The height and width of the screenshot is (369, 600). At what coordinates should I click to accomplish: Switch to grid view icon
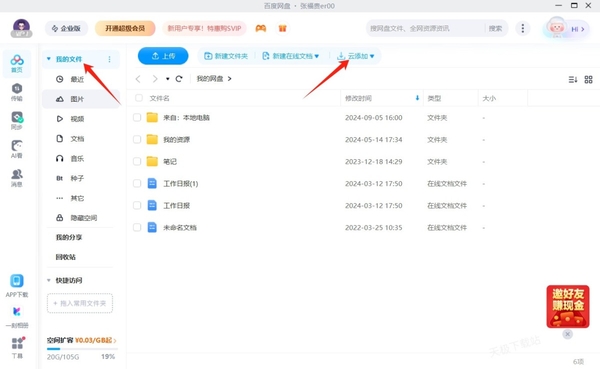pos(589,80)
